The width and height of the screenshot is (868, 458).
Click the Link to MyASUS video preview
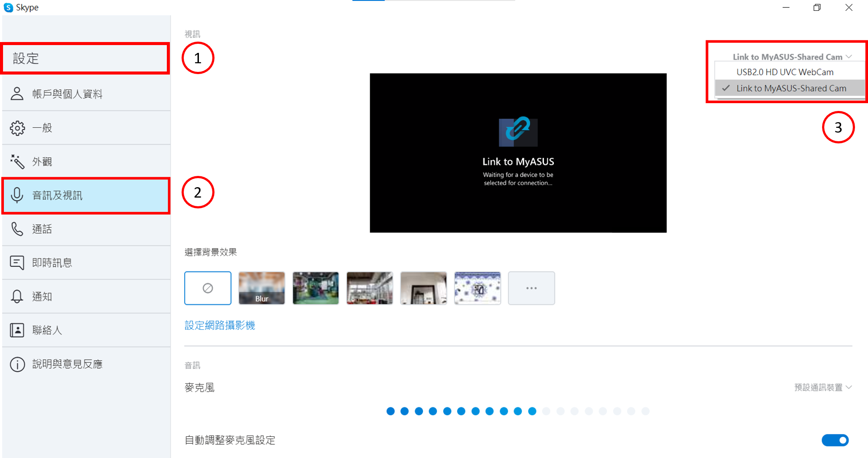[x=518, y=153]
